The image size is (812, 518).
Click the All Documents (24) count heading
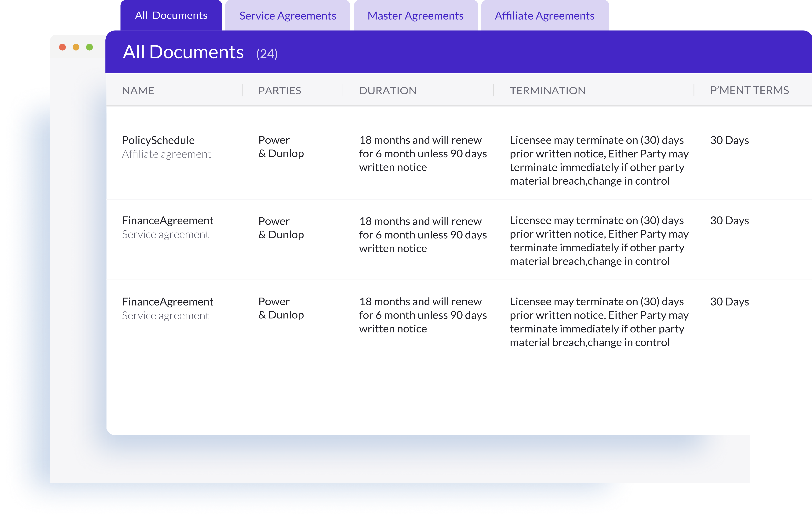[200, 52]
